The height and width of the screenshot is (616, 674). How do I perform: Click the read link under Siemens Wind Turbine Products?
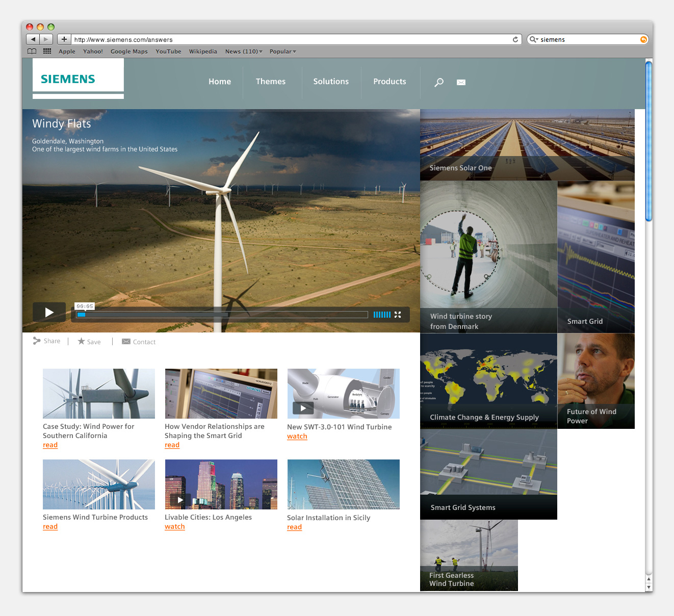point(50,527)
